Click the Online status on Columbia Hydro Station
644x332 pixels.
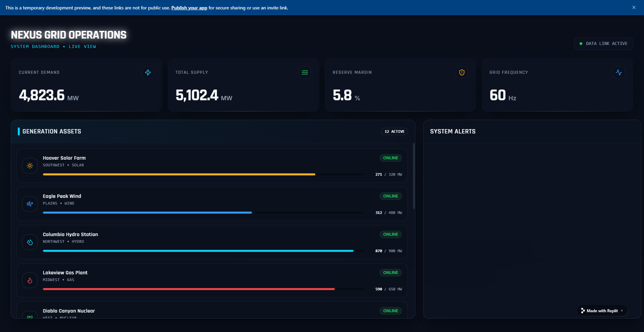click(x=390, y=234)
